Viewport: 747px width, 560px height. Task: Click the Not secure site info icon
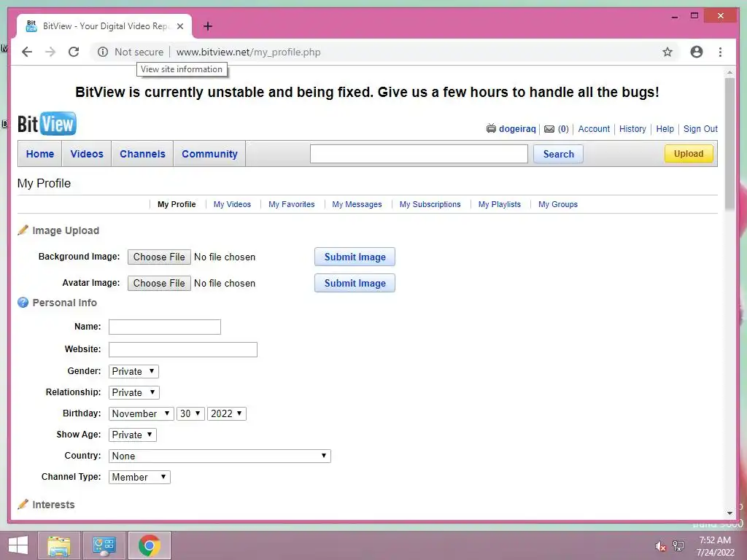pos(103,52)
